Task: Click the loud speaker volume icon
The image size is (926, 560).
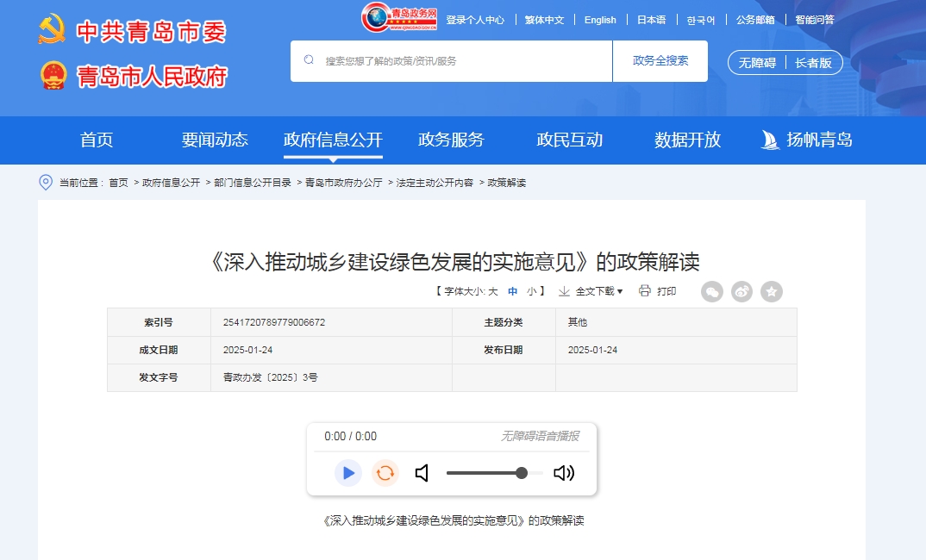Action: click(564, 473)
